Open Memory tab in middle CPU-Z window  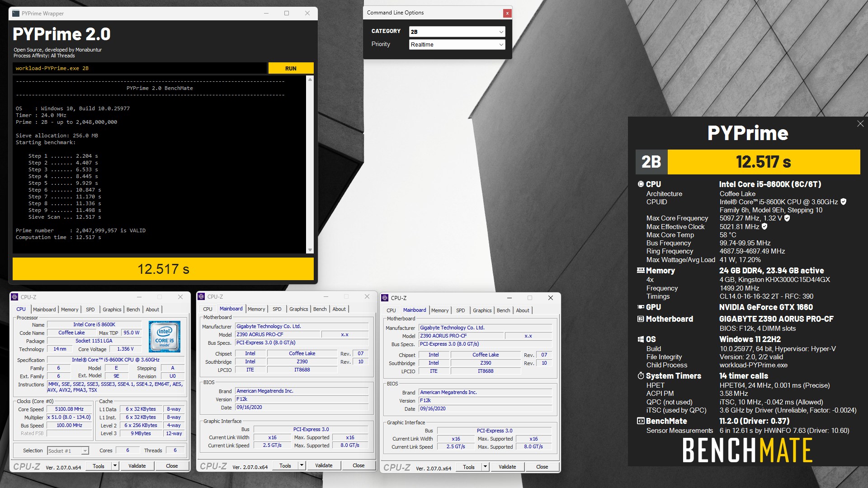(x=256, y=309)
